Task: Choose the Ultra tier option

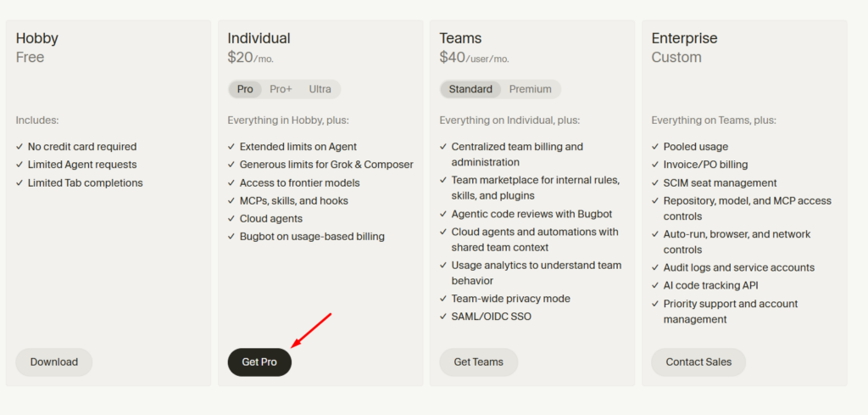Action: pos(320,89)
